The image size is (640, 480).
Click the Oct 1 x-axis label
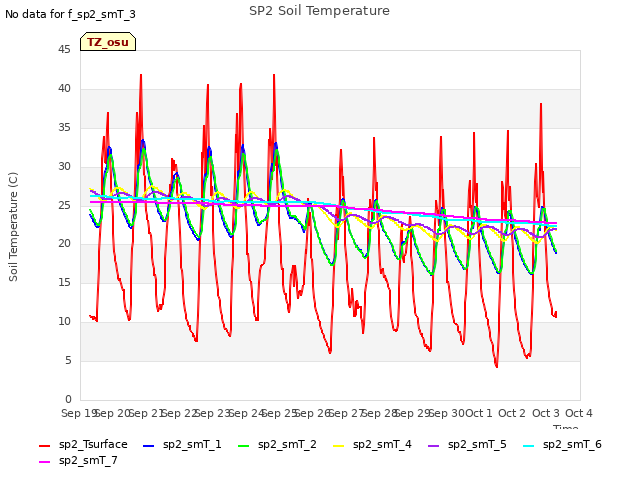coord(479,413)
